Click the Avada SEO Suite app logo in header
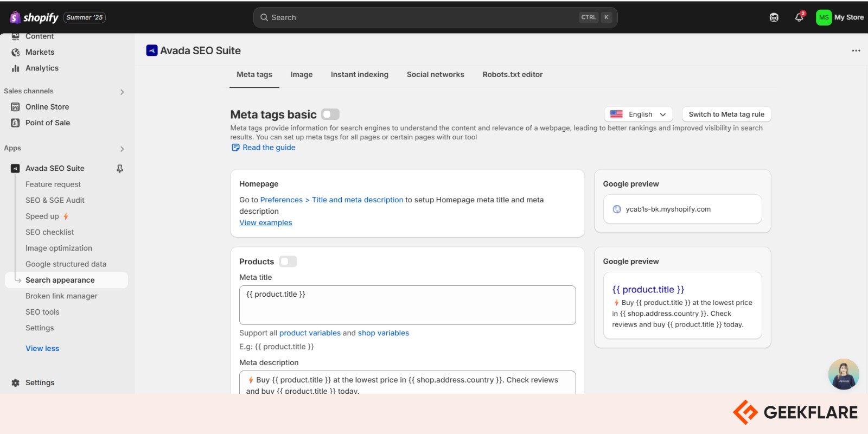 pos(152,50)
